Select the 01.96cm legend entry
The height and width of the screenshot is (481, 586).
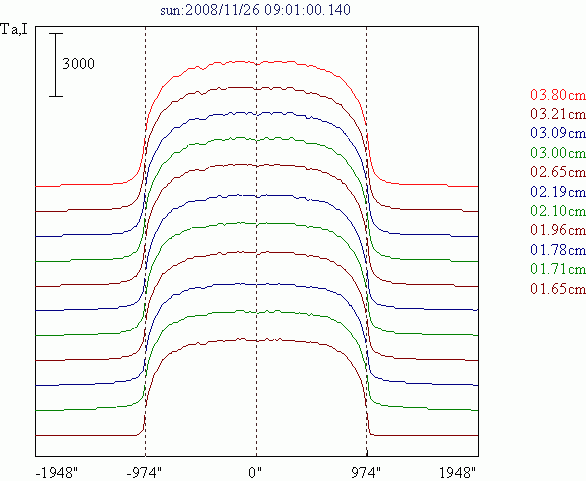tap(558, 230)
